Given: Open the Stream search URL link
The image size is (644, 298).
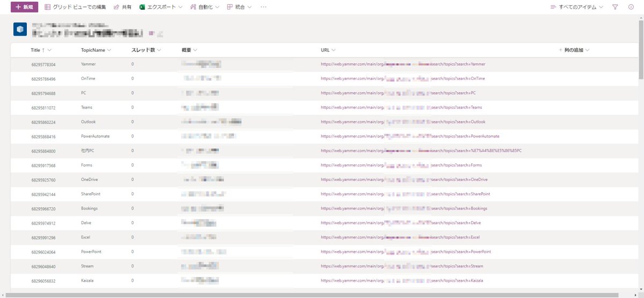Looking at the screenshot, I should 402,266.
